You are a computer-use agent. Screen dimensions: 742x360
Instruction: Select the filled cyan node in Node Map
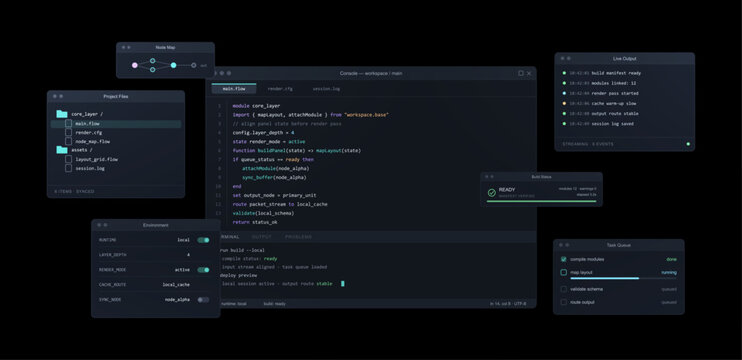173,65
